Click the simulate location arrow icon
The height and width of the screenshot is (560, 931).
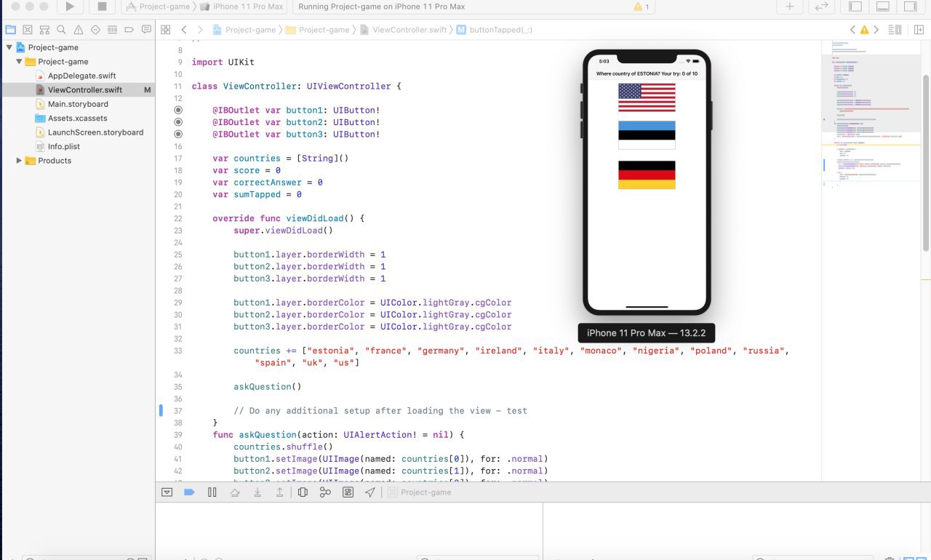coord(370,492)
